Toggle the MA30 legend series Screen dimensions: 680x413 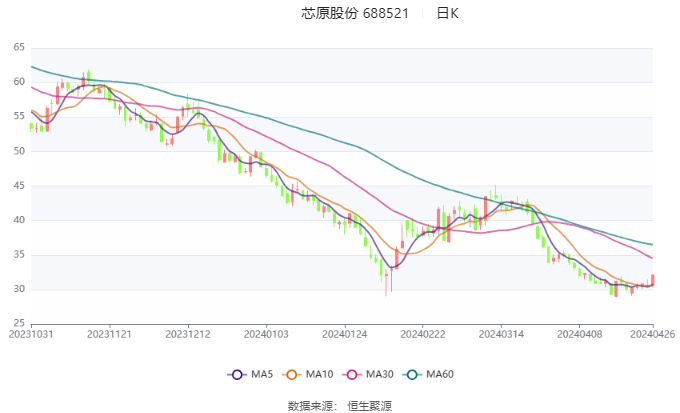pos(368,374)
